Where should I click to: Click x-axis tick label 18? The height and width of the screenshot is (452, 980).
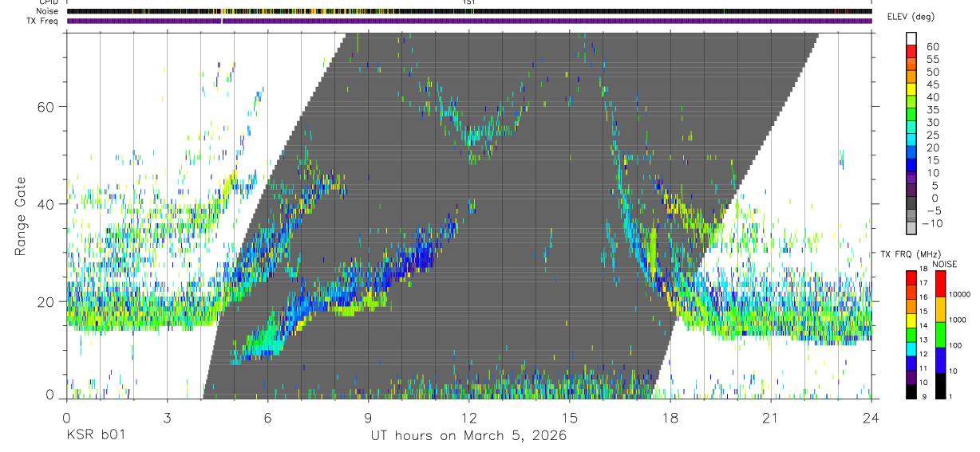pos(670,418)
